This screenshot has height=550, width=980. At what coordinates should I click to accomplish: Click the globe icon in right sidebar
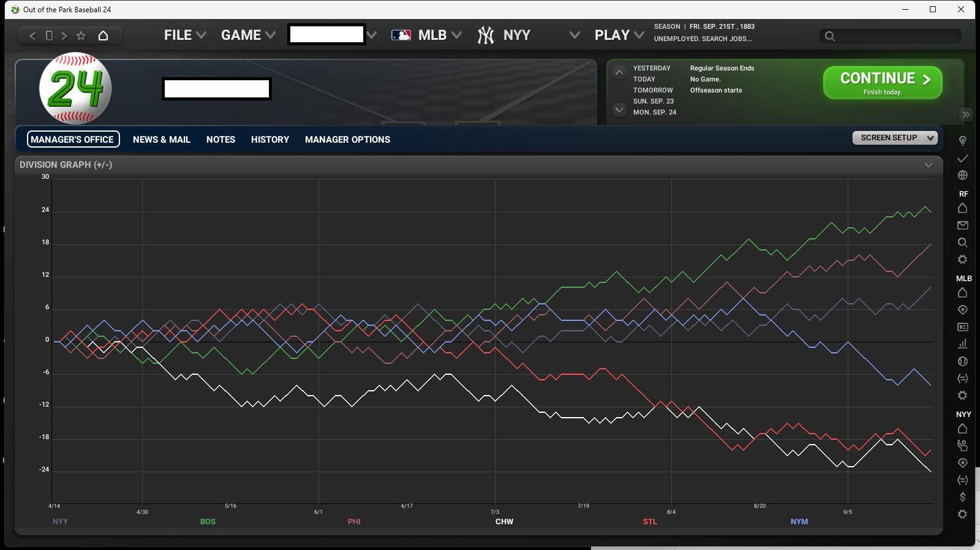962,175
